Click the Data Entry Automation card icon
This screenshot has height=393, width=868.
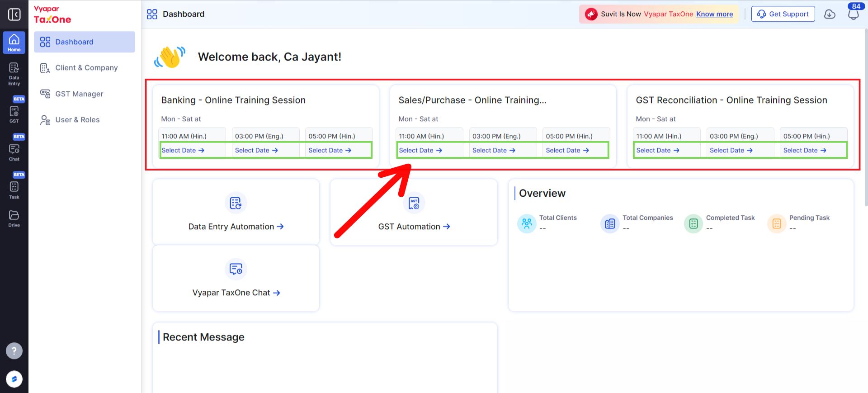click(236, 203)
